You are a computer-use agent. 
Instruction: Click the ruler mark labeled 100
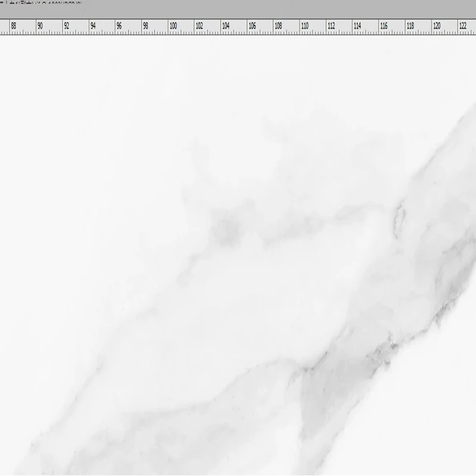[x=173, y=26]
